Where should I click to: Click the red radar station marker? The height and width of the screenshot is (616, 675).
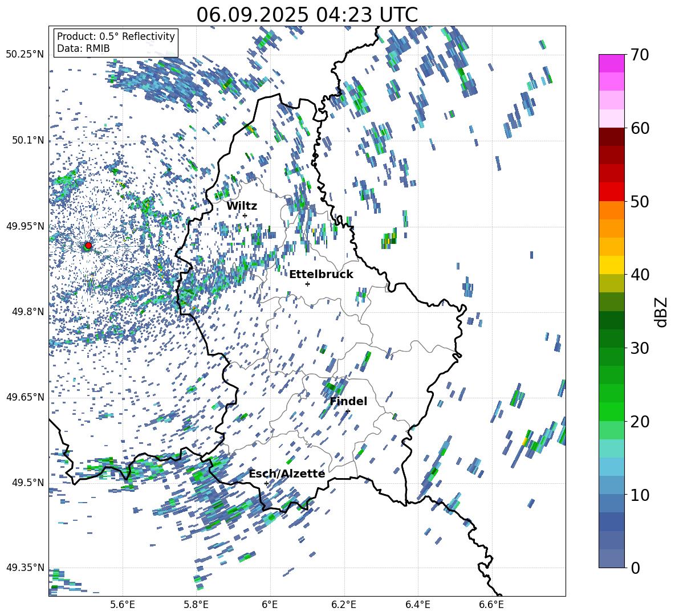[88, 245]
